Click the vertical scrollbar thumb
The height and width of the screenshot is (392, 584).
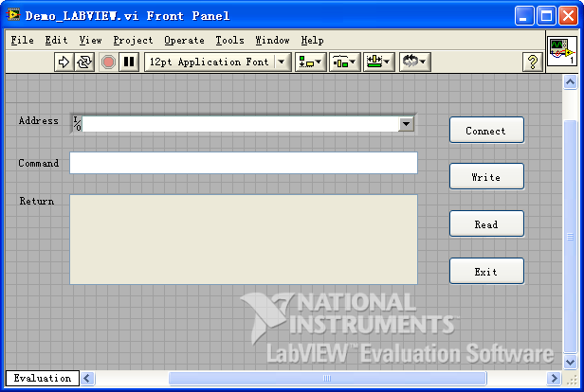[x=570, y=237]
